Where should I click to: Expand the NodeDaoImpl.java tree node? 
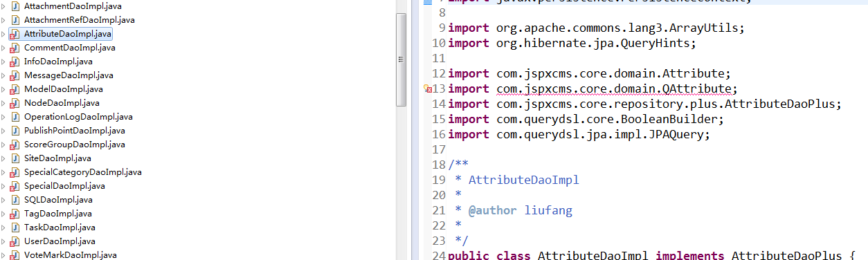[3, 103]
